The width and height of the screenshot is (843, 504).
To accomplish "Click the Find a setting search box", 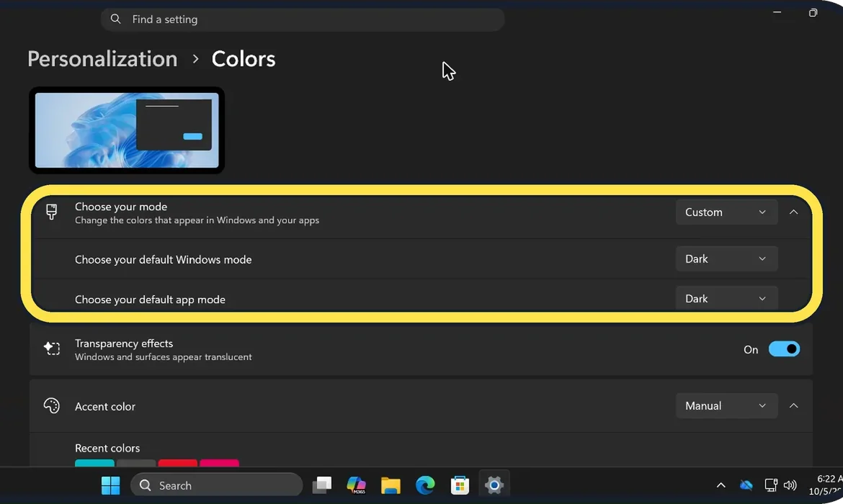I will pos(302,19).
